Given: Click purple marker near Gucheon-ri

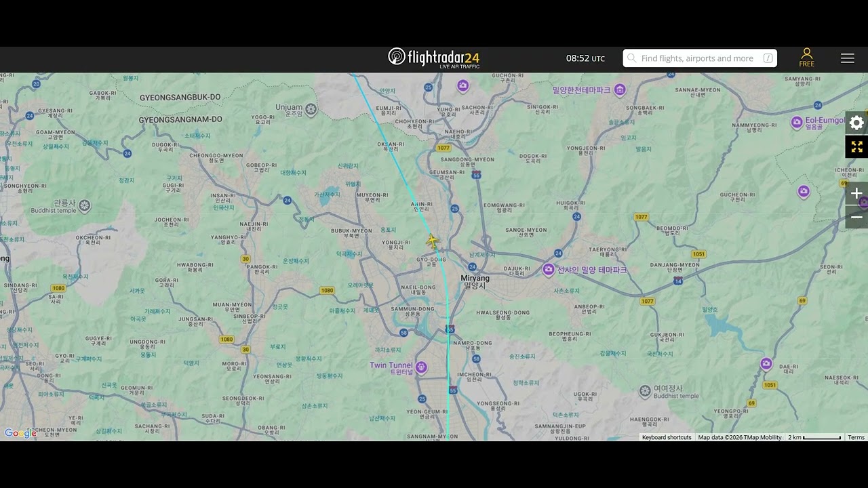Looking at the screenshot, I should click(x=803, y=192).
